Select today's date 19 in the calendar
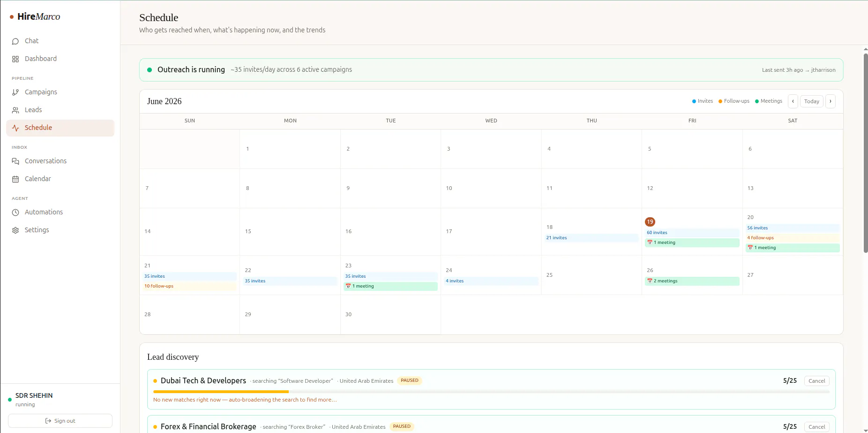The width and height of the screenshot is (868, 433). click(650, 222)
